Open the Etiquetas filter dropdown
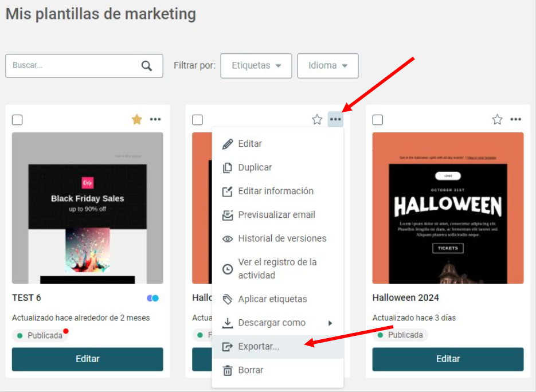536x392 pixels. [256, 65]
